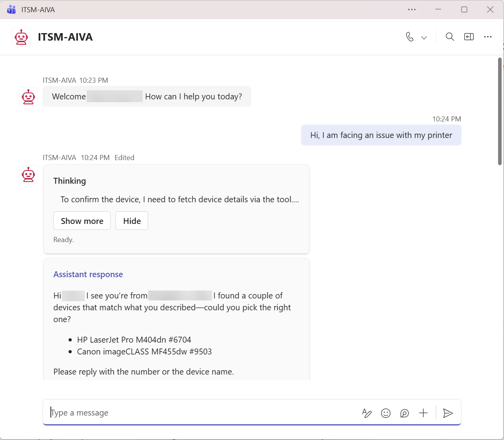
Task: Open the plus actions and apps menu
Action: pyautogui.click(x=423, y=413)
